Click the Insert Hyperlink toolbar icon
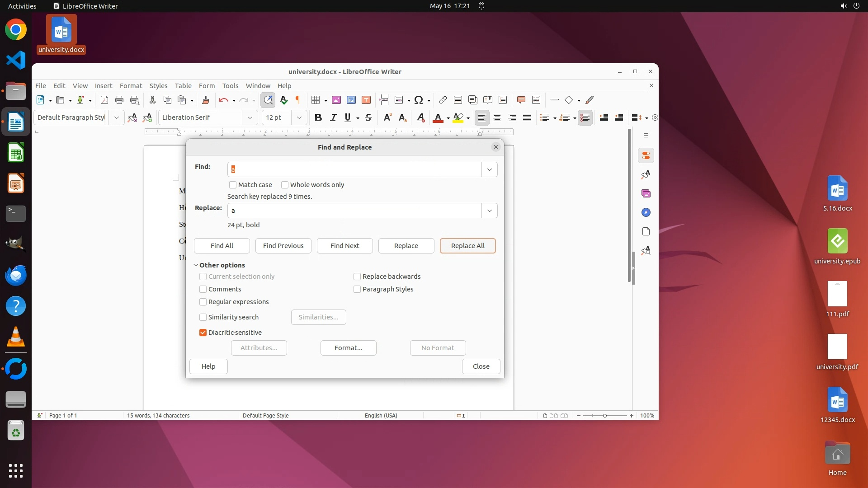The height and width of the screenshot is (488, 868). pyautogui.click(x=443, y=100)
